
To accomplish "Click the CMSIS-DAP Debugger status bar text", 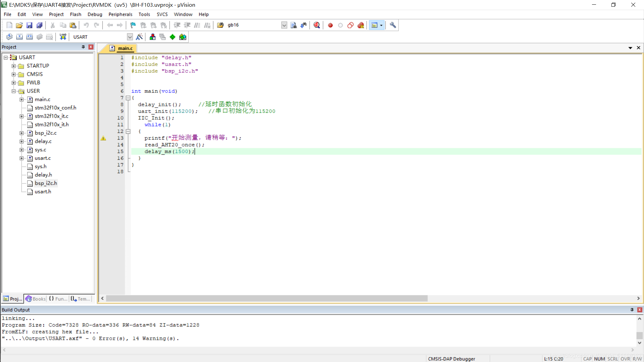I will click(x=451, y=359).
